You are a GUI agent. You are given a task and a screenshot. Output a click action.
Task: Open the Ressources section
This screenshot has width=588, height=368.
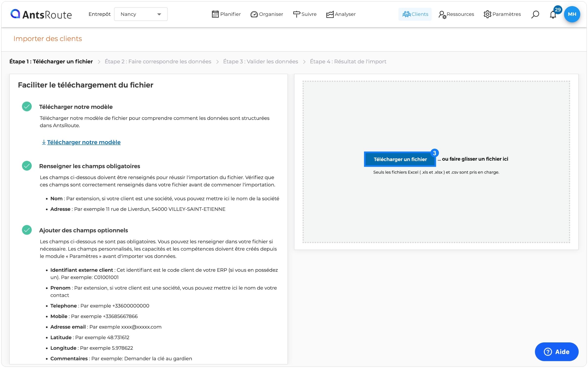[456, 14]
